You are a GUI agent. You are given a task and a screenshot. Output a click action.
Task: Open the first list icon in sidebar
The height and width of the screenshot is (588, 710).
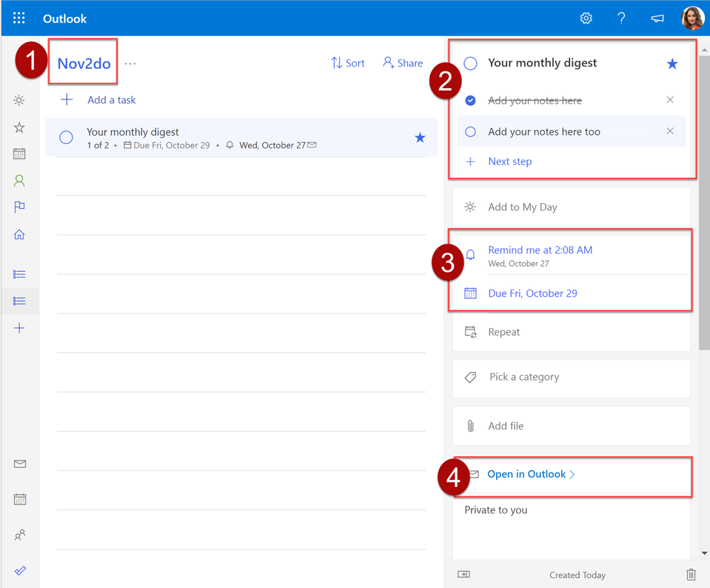click(19, 274)
